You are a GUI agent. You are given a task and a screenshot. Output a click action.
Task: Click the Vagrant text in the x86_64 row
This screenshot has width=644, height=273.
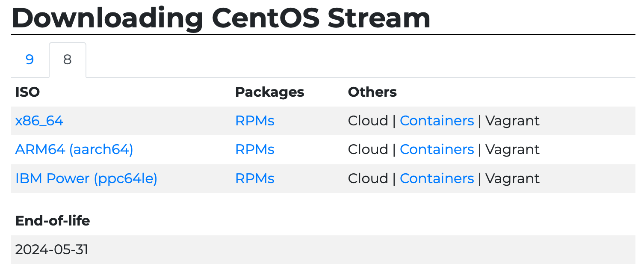512,121
